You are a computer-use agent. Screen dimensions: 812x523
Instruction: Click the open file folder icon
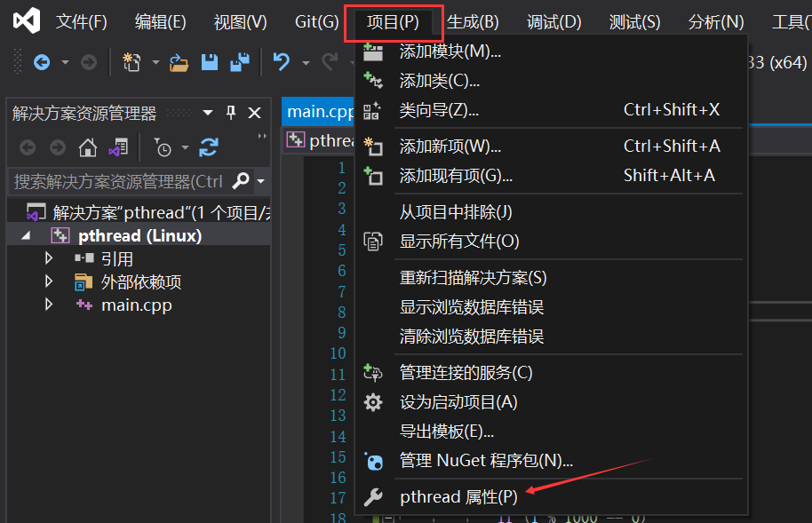click(179, 63)
